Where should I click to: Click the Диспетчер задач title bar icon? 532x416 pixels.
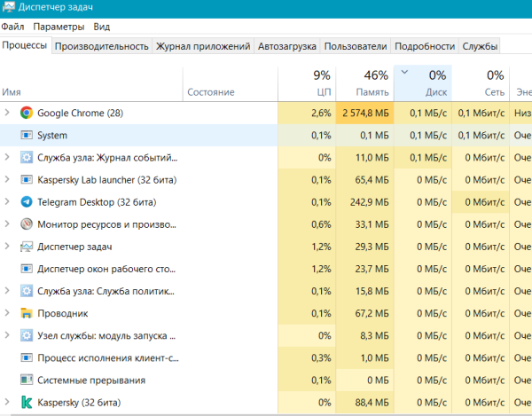coord(9,8)
